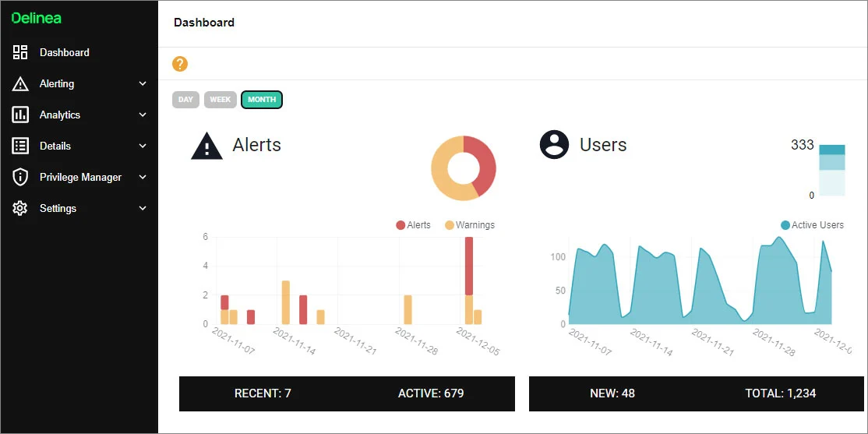Viewport: 868px width, 434px height.
Task: Click the Alerts warning triangle icon
Action: coord(206,146)
